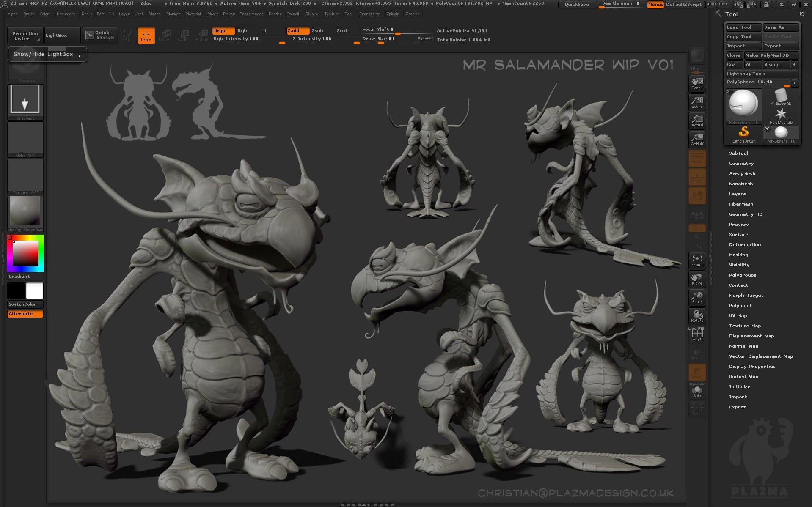Expand the Geometry section
The image size is (812, 507).
(741, 163)
